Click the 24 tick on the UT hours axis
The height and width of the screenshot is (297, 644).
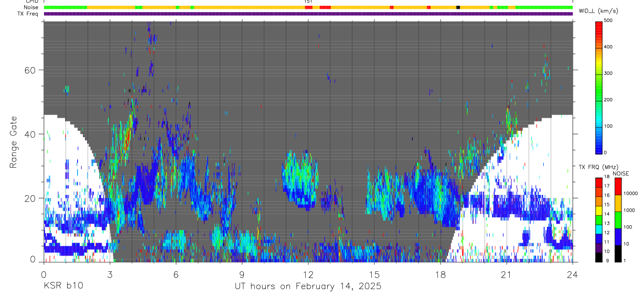[572, 274]
